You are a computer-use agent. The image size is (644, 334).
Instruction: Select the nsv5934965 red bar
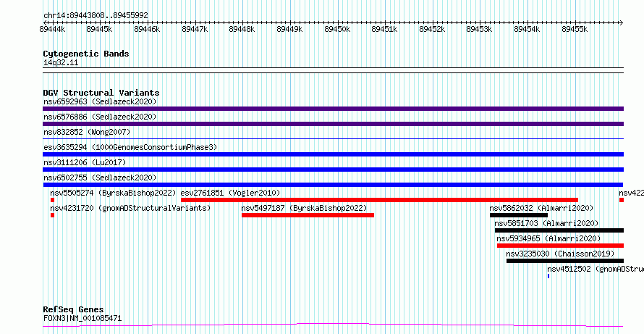560,246
